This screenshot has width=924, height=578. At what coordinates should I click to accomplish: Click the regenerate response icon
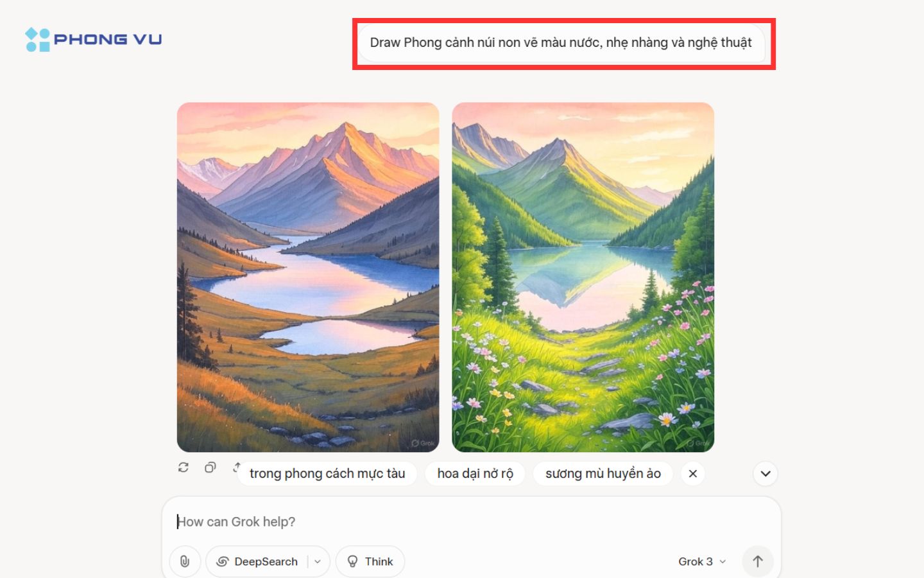[184, 468]
